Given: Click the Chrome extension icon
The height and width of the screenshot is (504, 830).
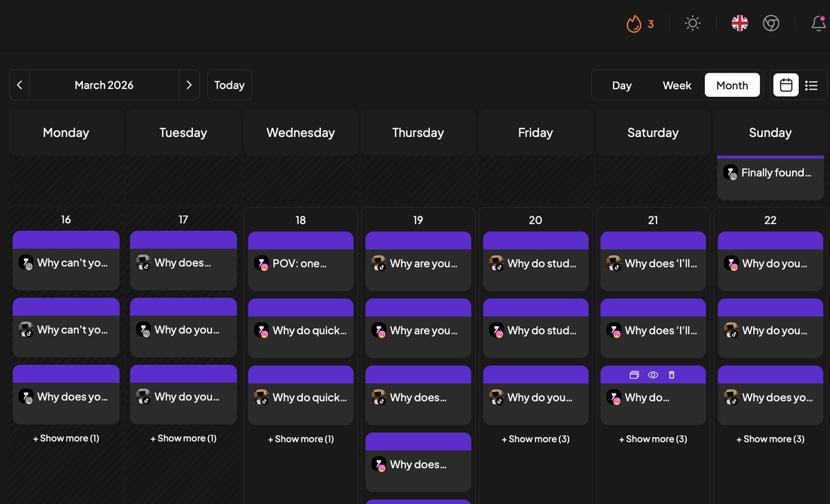Looking at the screenshot, I should pyautogui.click(x=771, y=24).
